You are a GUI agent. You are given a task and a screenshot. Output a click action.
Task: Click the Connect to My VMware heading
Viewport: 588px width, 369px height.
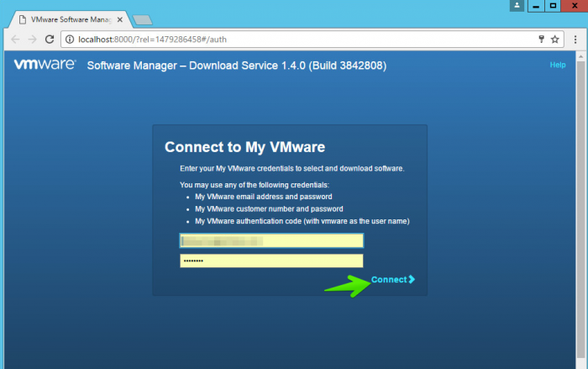[x=245, y=147]
